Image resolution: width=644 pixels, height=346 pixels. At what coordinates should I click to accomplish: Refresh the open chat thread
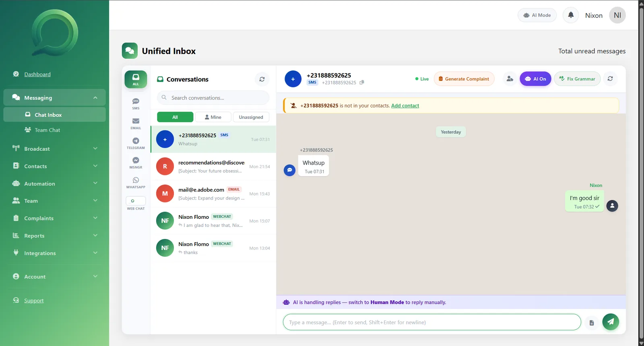[x=610, y=79]
